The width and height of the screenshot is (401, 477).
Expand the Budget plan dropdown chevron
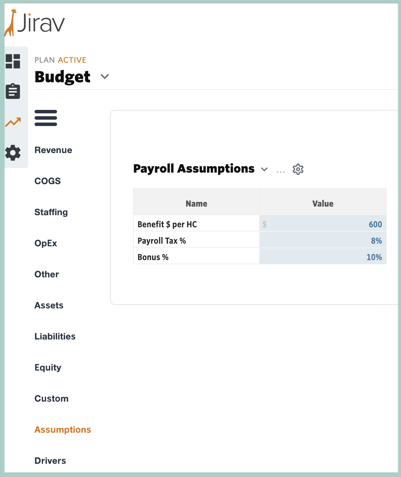tap(105, 77)
